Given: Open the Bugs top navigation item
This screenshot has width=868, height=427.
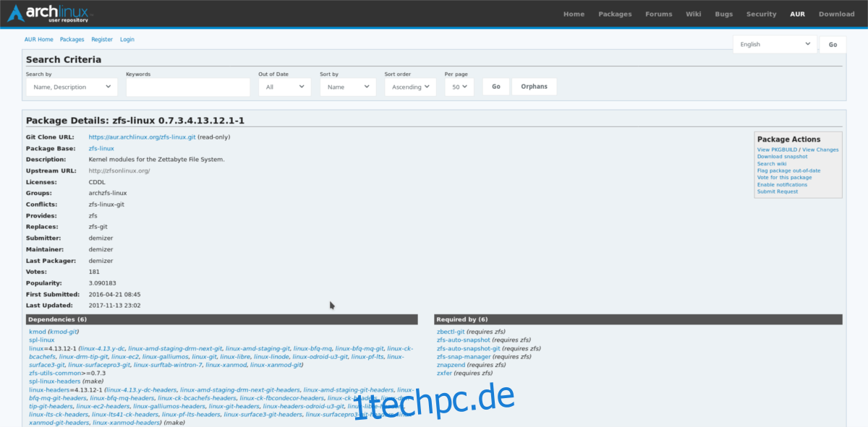Looking at the screenshot, I should click(x=723, y=14).
